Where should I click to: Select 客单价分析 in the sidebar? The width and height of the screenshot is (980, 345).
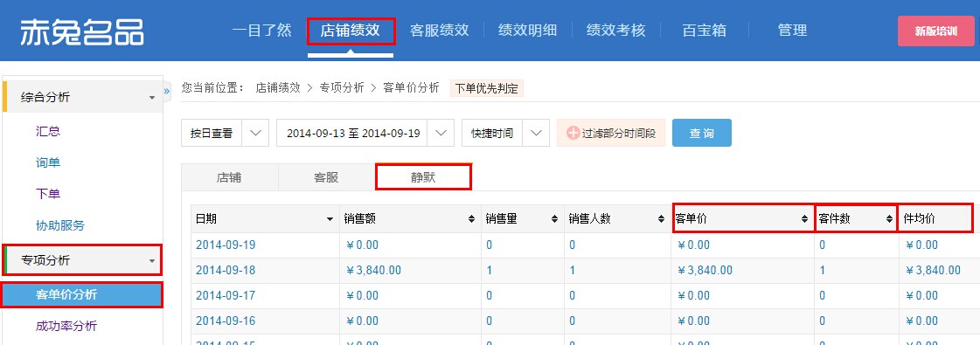(x=82, y=294)
